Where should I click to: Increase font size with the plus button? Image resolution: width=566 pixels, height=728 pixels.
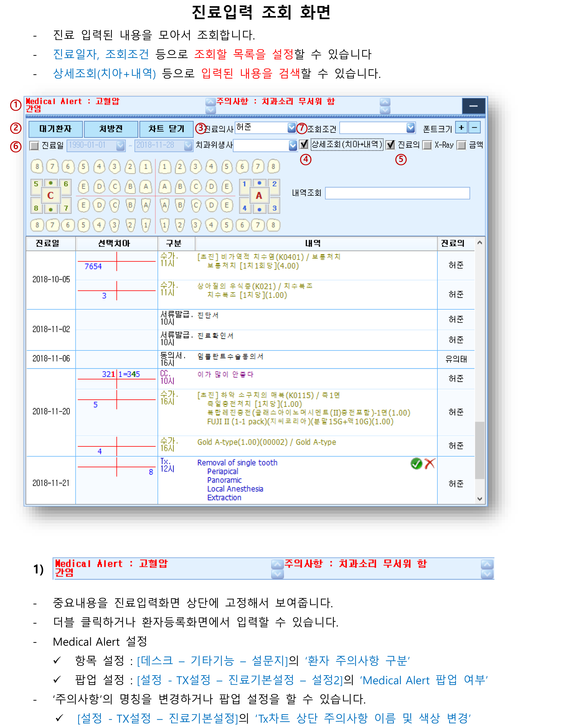[461, 127]
